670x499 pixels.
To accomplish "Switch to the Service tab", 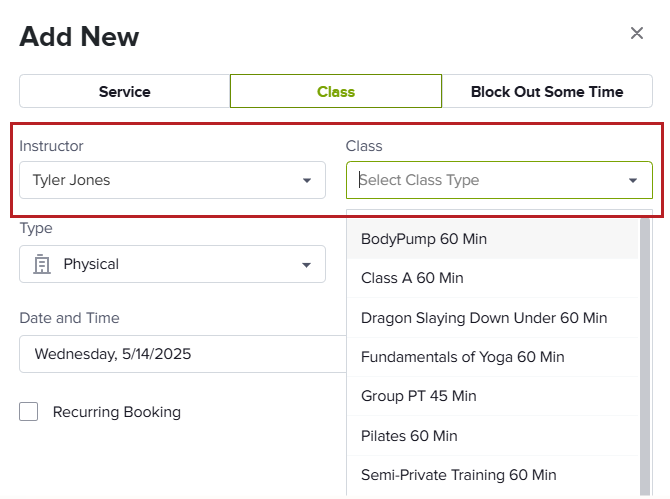I will coord(125,91).
